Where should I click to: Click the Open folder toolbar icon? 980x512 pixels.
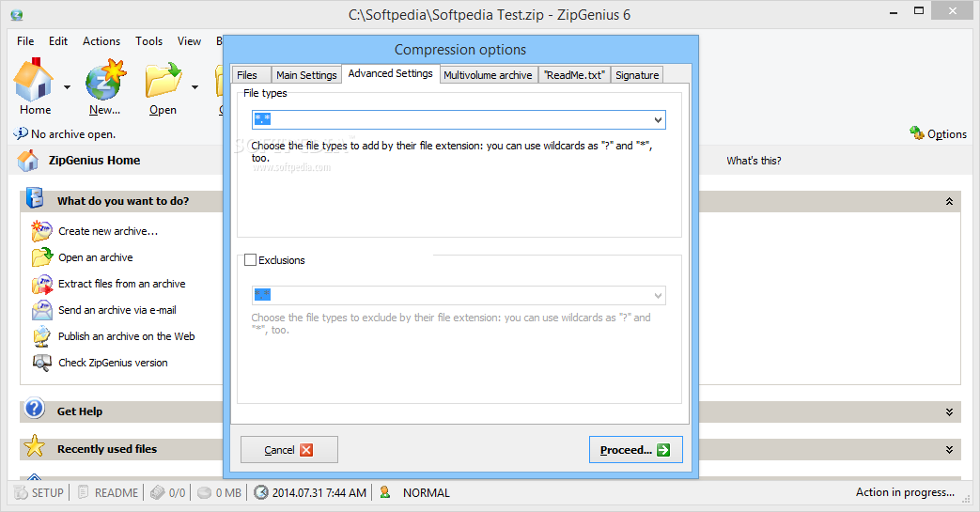tap(163, 80)
